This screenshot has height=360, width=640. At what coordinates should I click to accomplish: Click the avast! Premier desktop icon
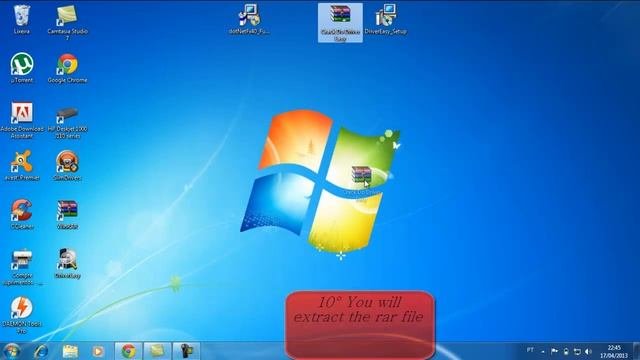point(22,165)
